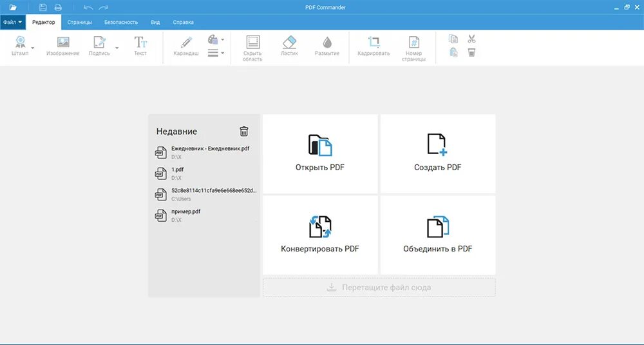Open the Справка tab

coord(183,22)
